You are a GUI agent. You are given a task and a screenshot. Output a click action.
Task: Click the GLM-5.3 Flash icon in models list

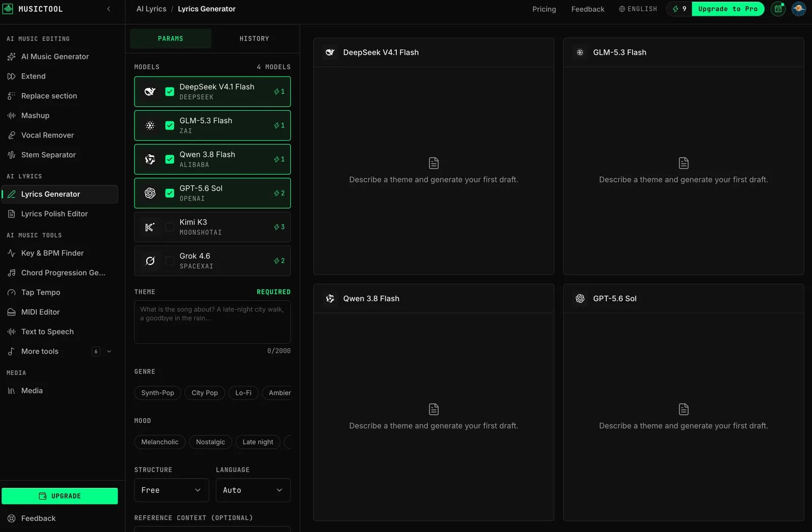tap(150, 125)
